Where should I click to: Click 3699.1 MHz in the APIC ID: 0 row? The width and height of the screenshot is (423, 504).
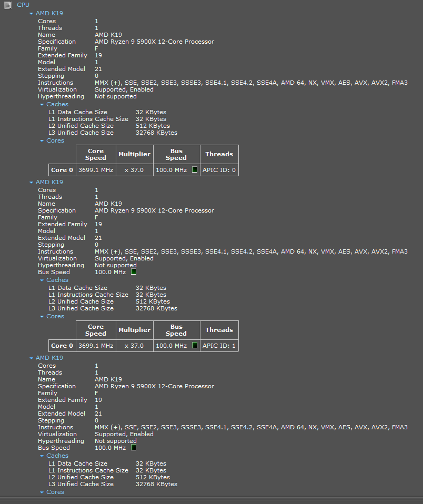coord(96,170)
